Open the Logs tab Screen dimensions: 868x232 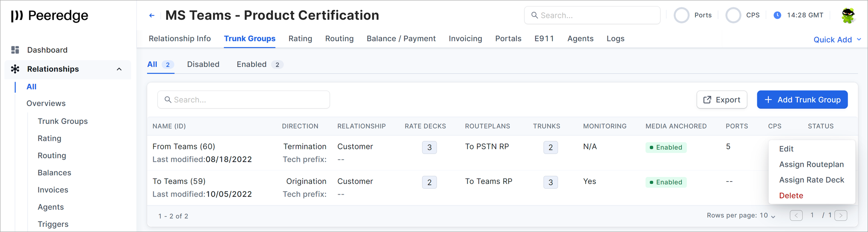(x=615, y=39)
